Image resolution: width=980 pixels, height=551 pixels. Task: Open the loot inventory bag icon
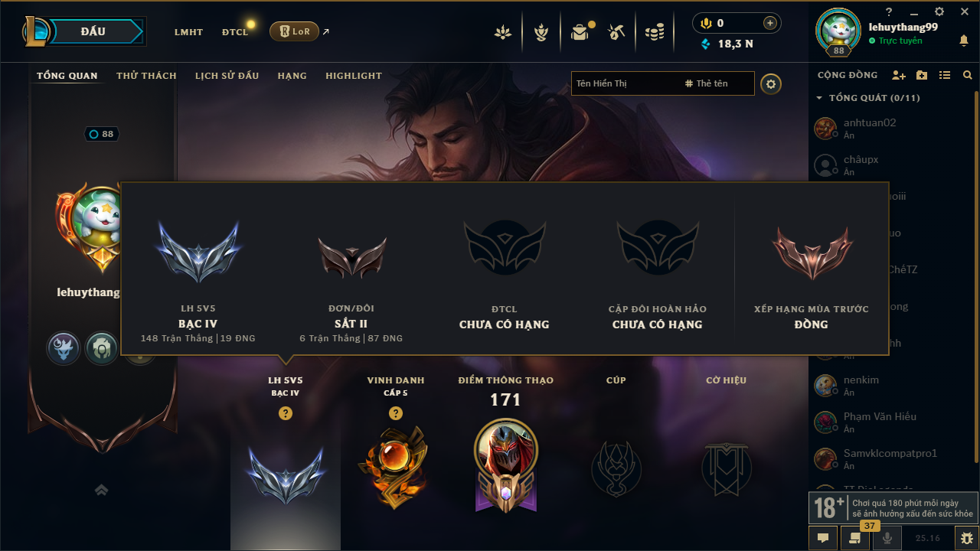click(580, 32)
